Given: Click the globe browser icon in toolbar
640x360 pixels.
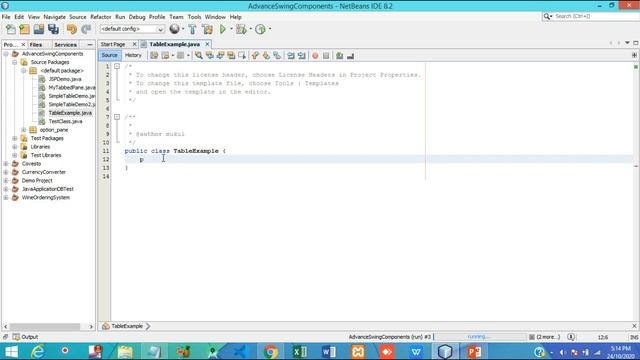Looking at the screenshot, I should coord(175,29).
